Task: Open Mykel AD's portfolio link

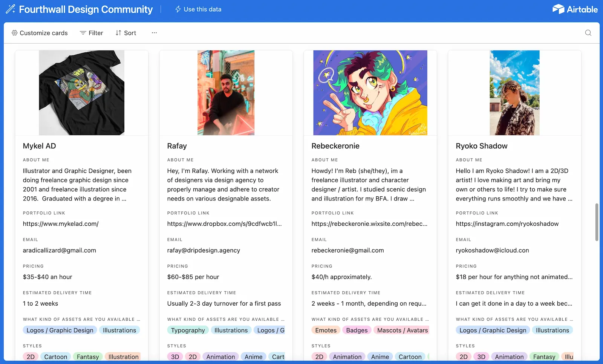Action: pos(60,223)
